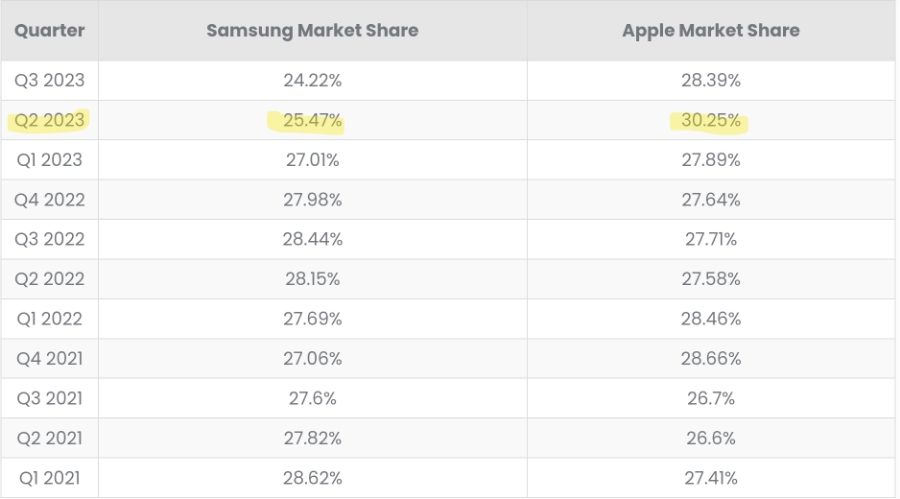Click the Samsung 27.98% cell
This screenshot has height=499, width=900.
point(312,200)
